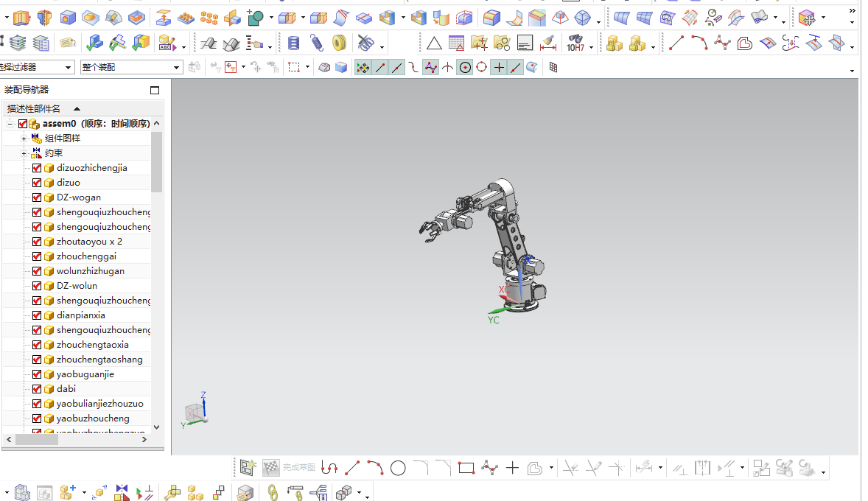
Task: Expand the 组件图样 tree node
Action: (x=24, y=139)
